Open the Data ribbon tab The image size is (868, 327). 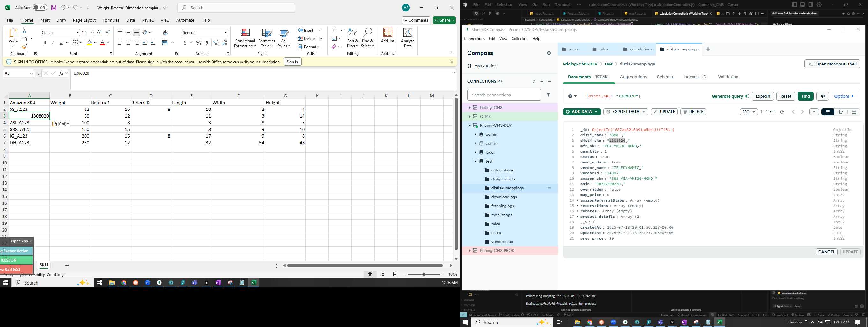[131, 20]
